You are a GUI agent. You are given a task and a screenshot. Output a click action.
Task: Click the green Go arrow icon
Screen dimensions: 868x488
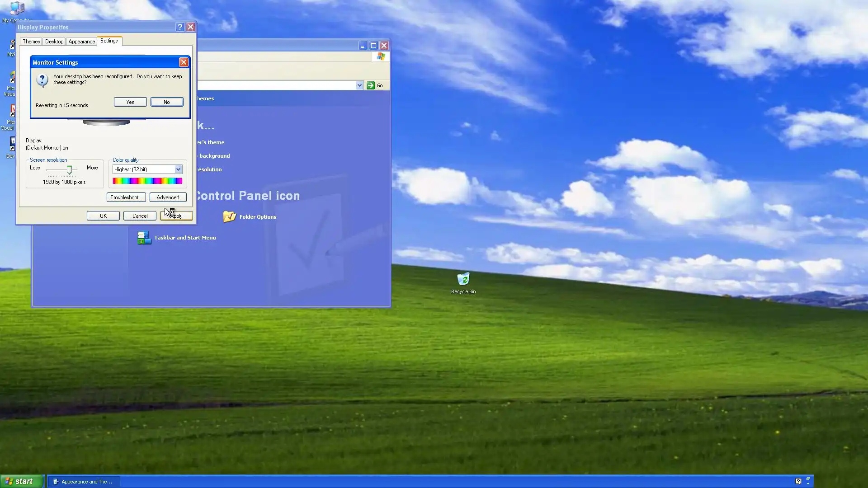(x=371, y=85)
